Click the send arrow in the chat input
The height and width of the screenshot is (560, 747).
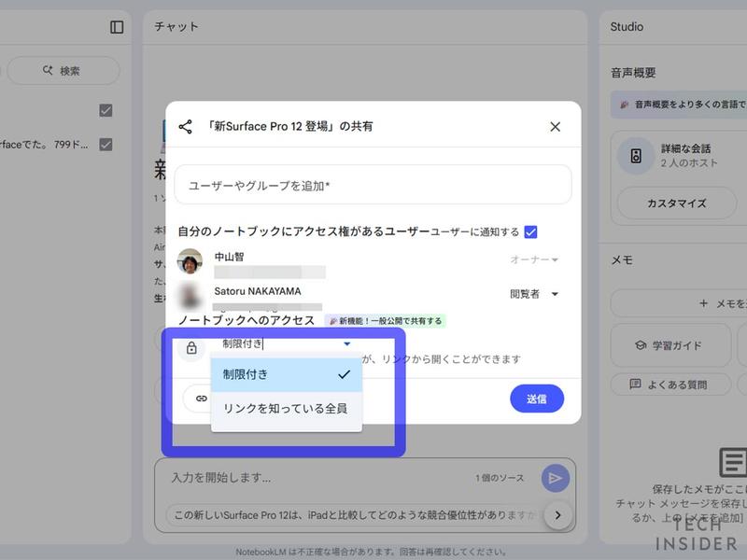click(555, 478)
